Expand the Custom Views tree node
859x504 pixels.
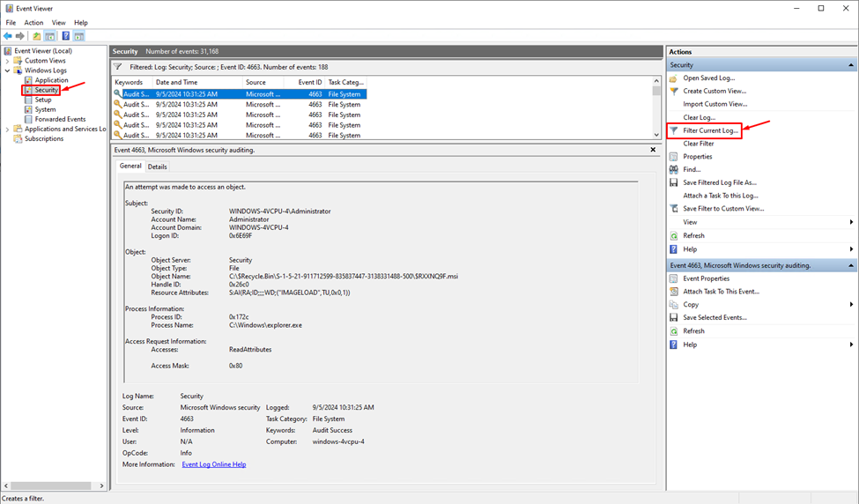[x=7, y=61]
